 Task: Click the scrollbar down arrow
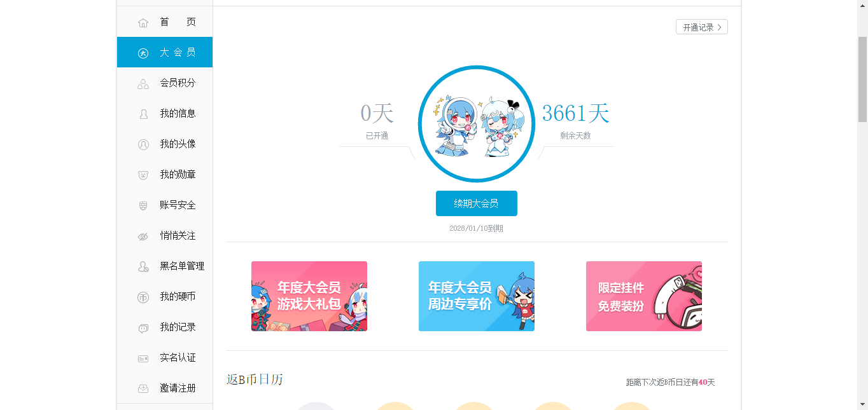click(x=863, y=404)
